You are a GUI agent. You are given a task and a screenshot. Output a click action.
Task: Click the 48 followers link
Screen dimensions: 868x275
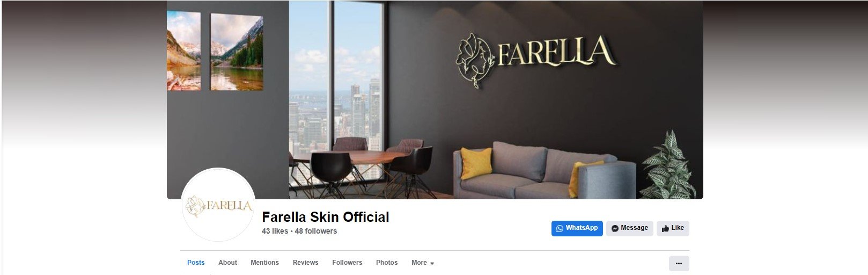pyautogui.click(x=316, y=231)
